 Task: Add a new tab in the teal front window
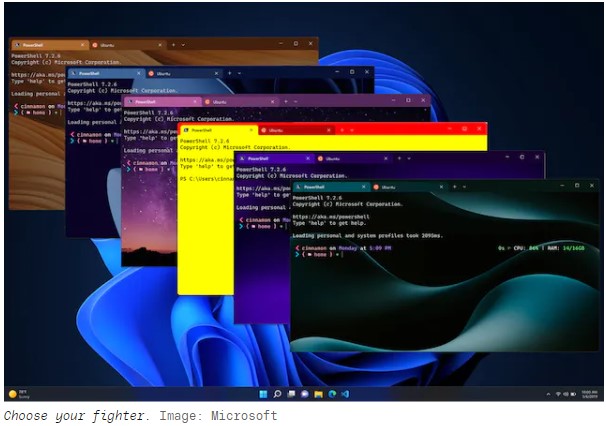[x=455, y=187]
